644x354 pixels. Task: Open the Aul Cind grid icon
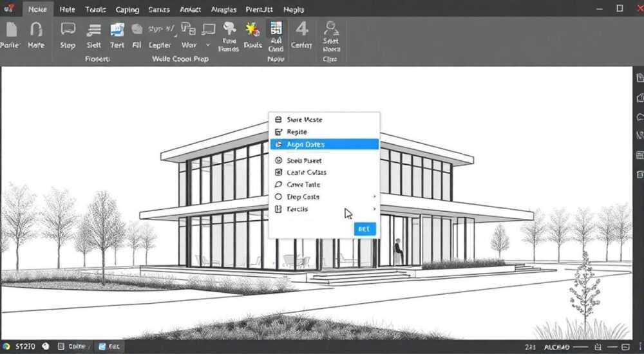pos(276,28)
